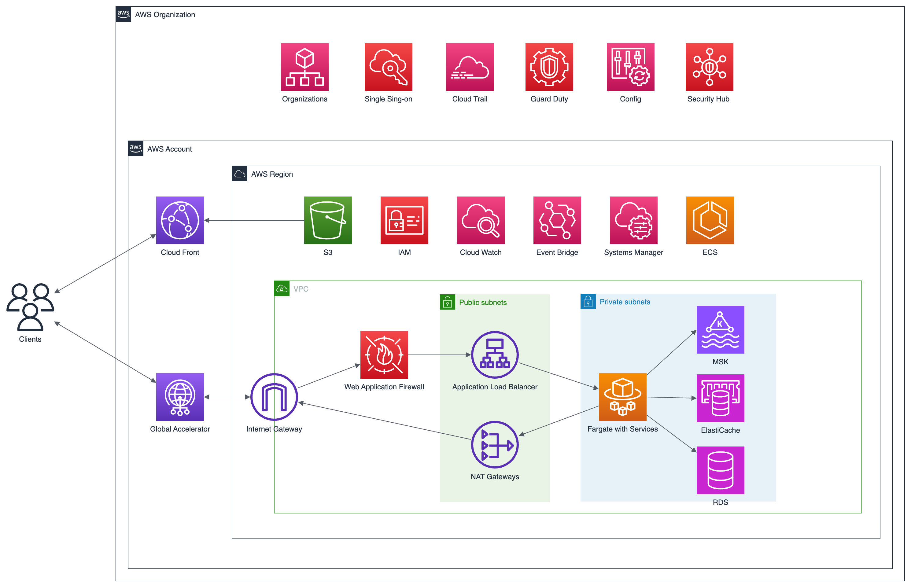Click the Cloud Front icon
The width and height of the screenshot is (911, 588).
180,220
